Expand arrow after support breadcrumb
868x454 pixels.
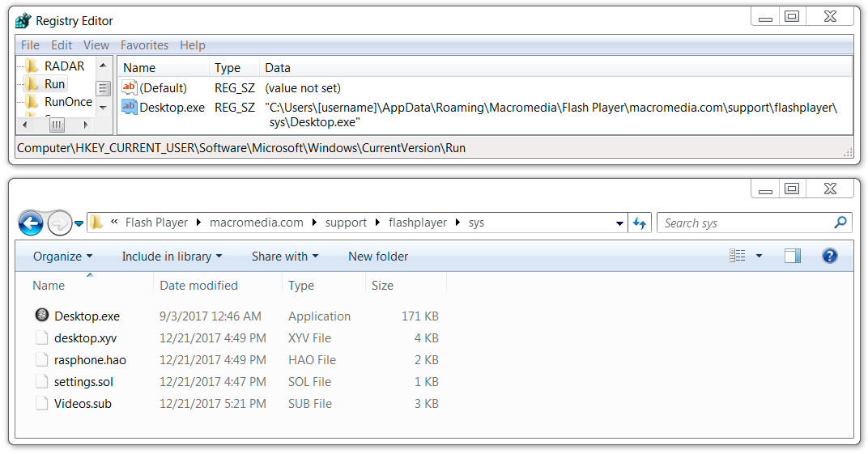(x=377, y=223)
